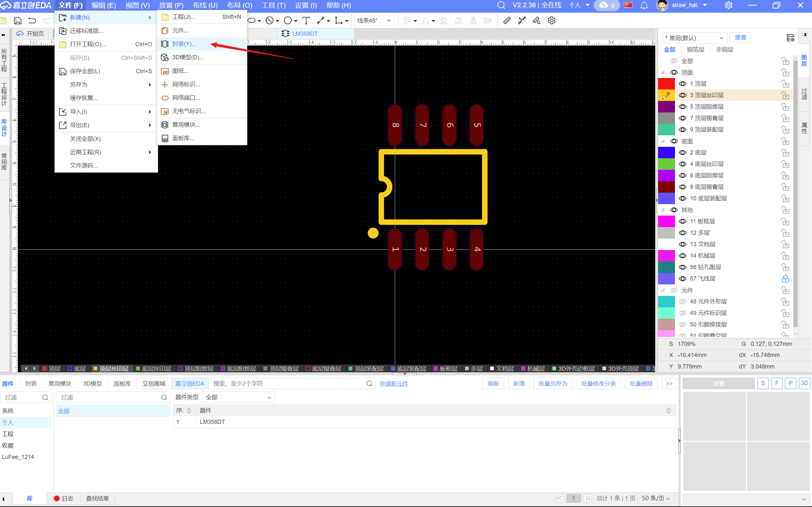Click the notification bell icon
The width and height of the screenshot is (812, 507).
click(x=644, y=5)
